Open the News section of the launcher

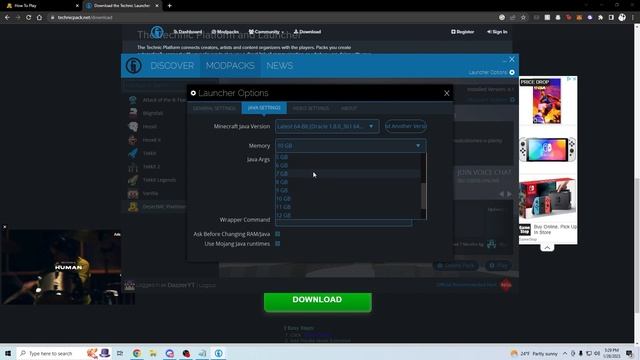coord(280,66)
